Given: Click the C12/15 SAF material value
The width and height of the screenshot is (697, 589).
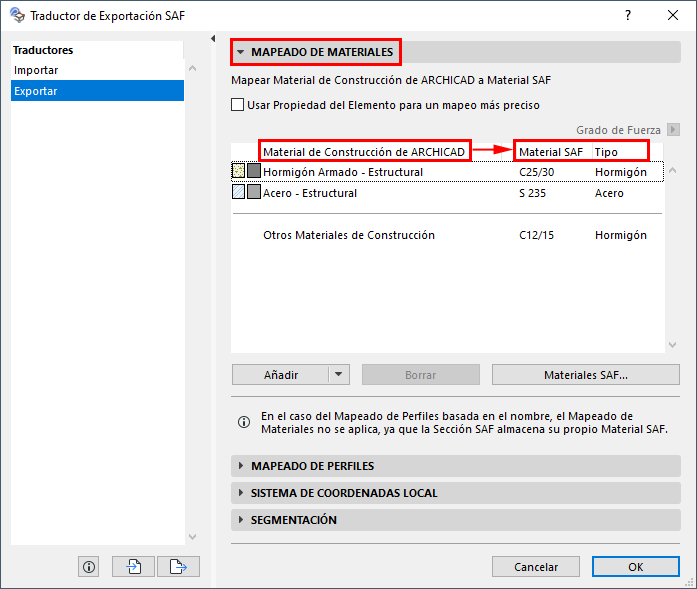Looking at the screenshot, I should click(x=537, y=235).
